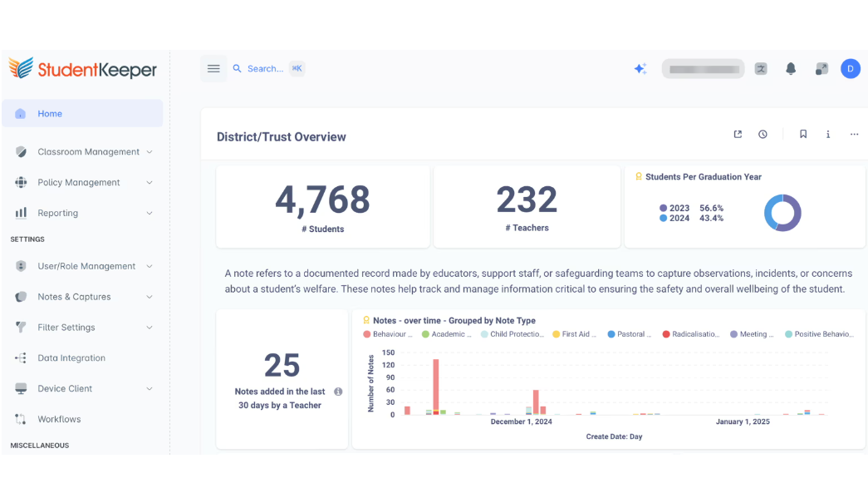This screenshot has height=488, width=868.
Task: Click info icon beside Notes added text
Action: click(338, 392)
